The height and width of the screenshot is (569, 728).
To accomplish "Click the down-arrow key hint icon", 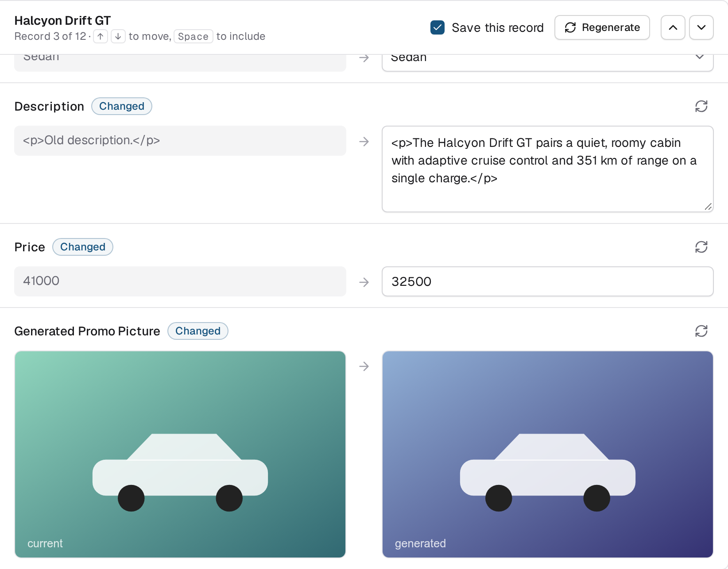I will (x=118, y=36).
